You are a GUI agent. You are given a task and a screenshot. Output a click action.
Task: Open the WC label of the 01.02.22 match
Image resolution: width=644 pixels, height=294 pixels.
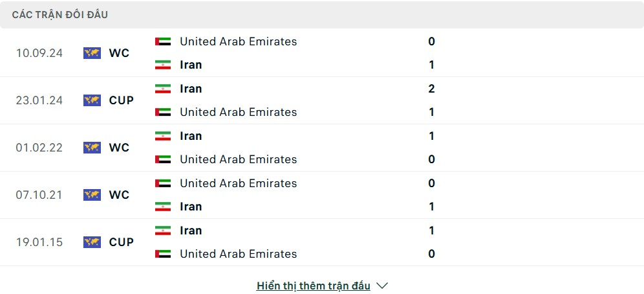click(119, 148)
